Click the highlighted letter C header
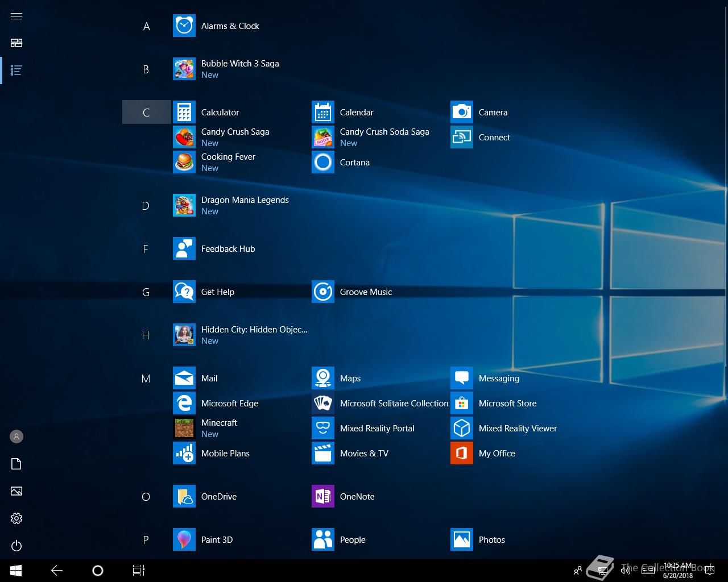The width and height of the screenshot is (728, 582). (x=146, y=113)
